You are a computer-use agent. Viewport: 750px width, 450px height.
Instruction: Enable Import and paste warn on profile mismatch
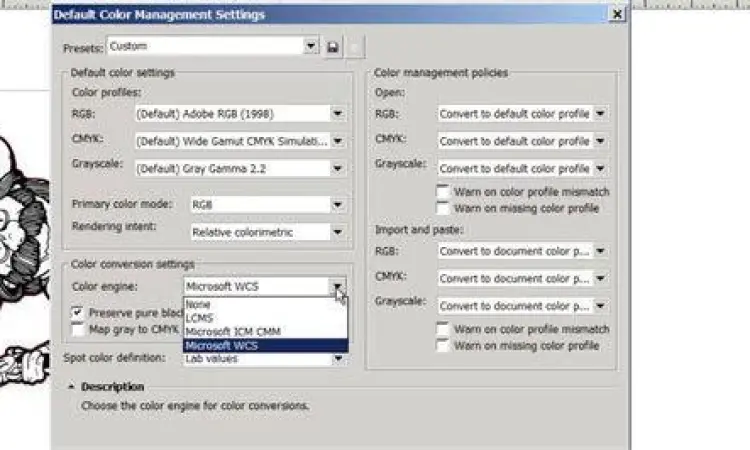click(x=443, y=329)
